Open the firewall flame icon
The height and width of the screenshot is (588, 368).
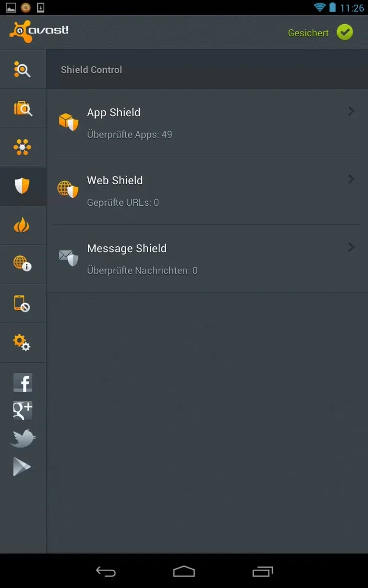pos(22,225)
